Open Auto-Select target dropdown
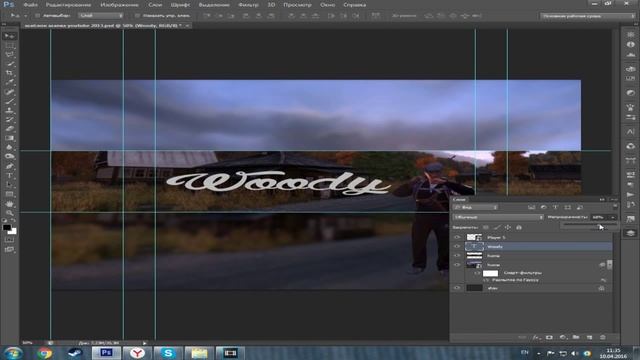This screenshot has width=640, height=360. [x=101, y=16]
